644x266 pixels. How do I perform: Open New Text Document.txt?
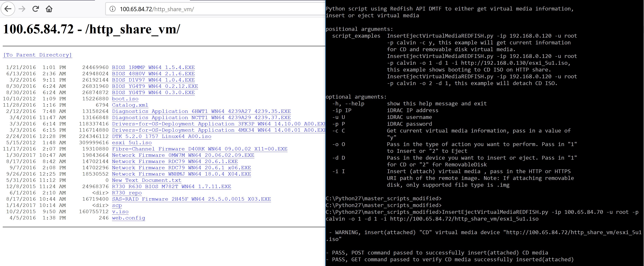(x=147, y=180)
